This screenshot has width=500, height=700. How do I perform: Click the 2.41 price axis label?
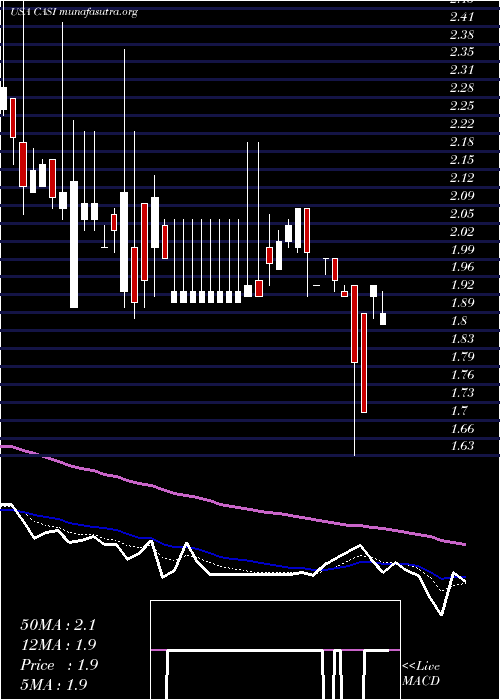(462, 17)
